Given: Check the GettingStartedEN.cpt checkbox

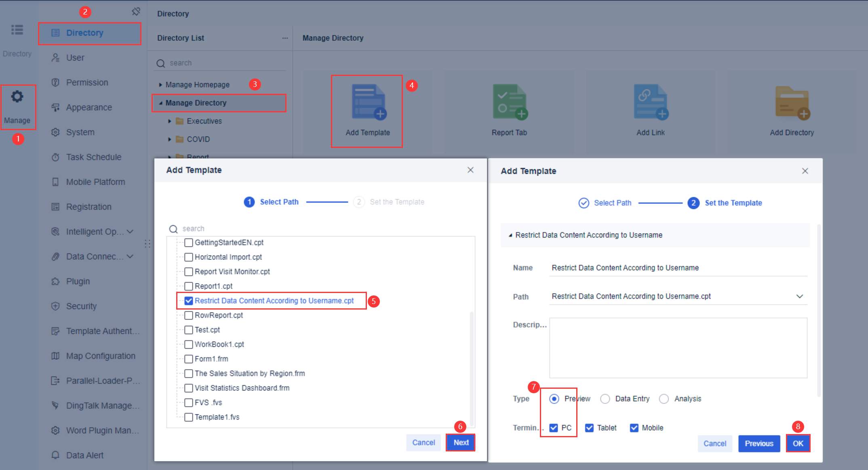Looking at the screenshot, I should click(188, 242).
